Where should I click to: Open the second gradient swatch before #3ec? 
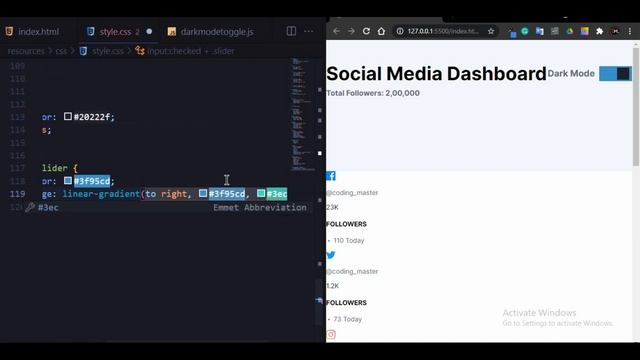coord(261,193)
